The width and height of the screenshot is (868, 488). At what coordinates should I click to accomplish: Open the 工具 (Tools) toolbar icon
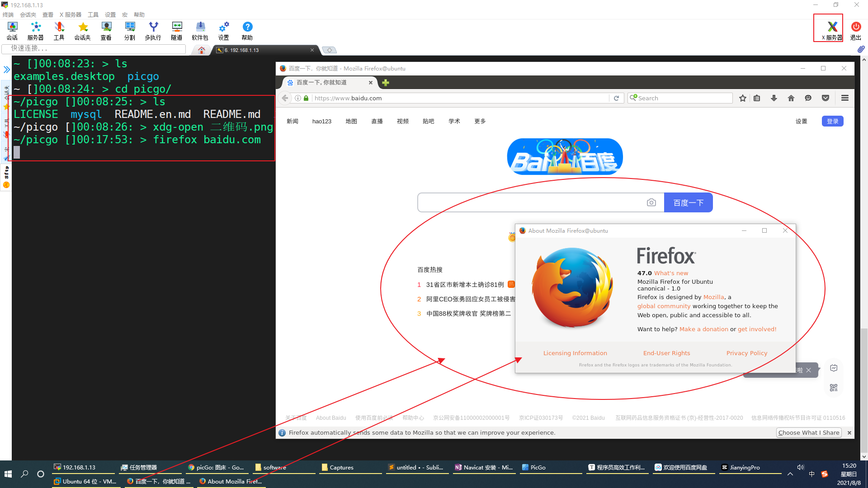59,31
